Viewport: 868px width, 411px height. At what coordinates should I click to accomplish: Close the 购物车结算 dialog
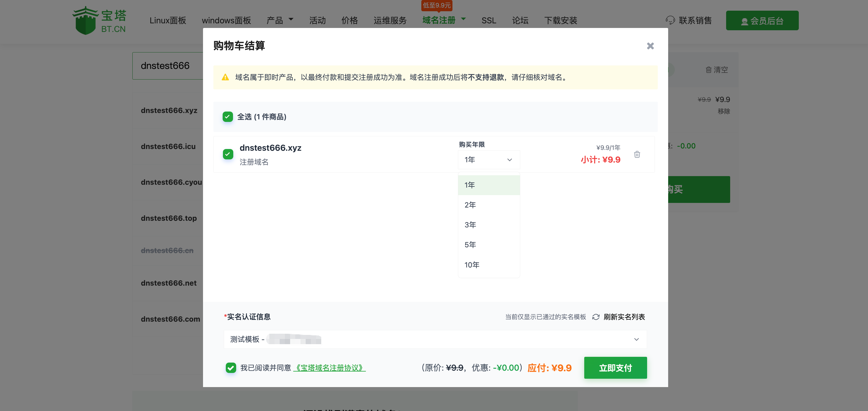(x=650, y=46)
